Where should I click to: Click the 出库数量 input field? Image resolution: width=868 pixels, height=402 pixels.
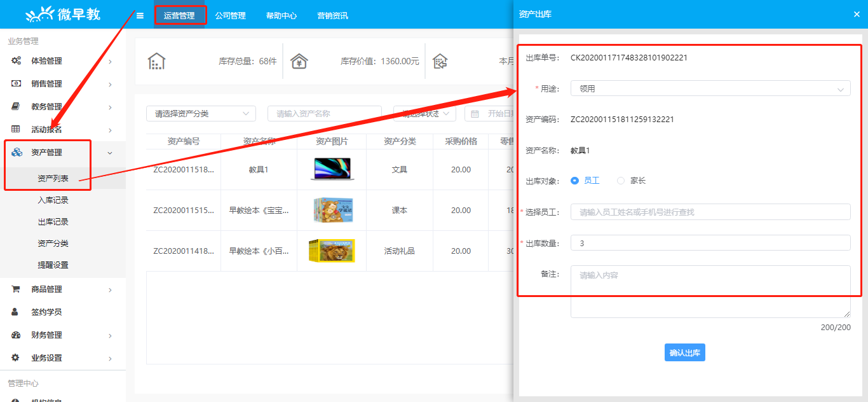tap(710, 243)
